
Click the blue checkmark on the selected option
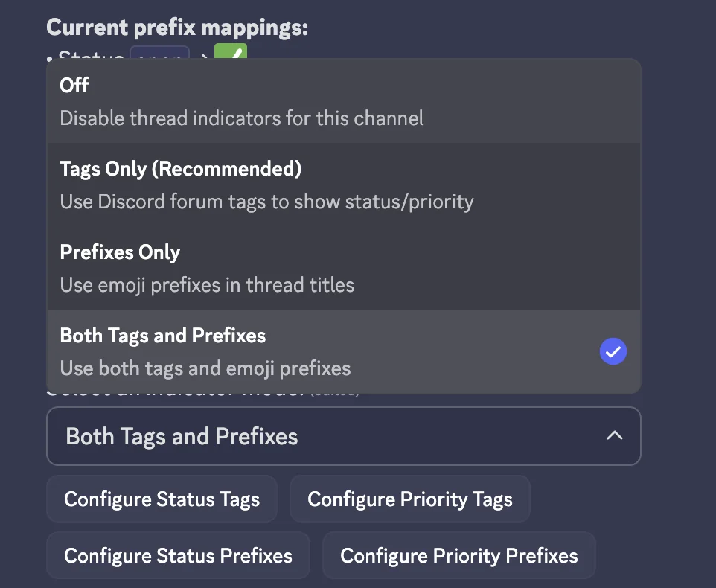(x=613, y=351)
